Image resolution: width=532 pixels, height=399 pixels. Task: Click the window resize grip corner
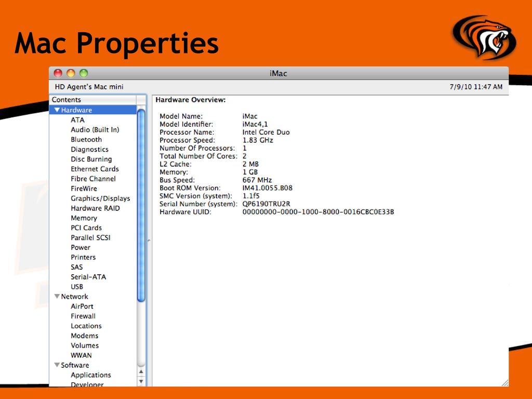505,383
